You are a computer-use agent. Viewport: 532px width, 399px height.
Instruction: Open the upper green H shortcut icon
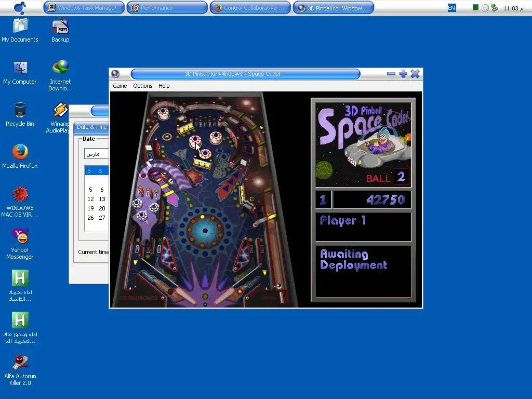click(20, 285)
